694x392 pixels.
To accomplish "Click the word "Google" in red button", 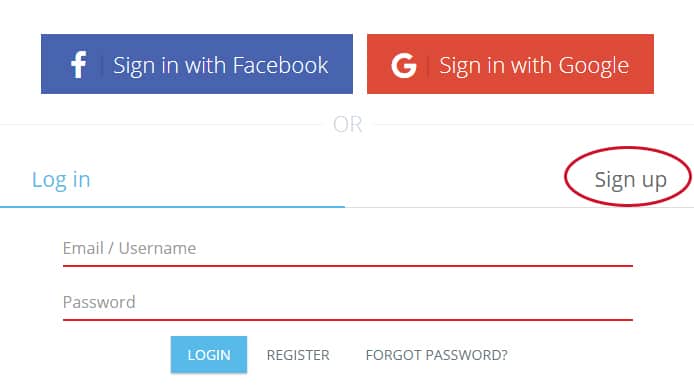I will click(594, 66).
